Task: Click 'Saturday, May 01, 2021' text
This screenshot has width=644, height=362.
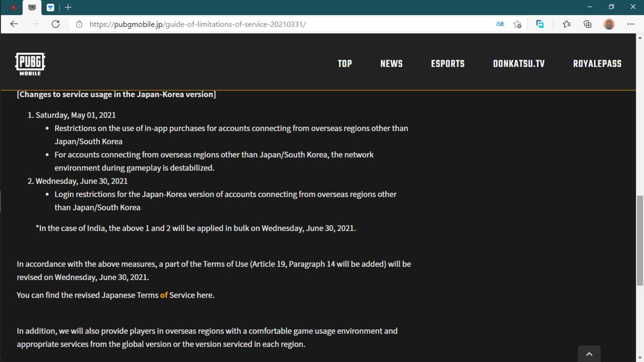Action: point(76,115)
